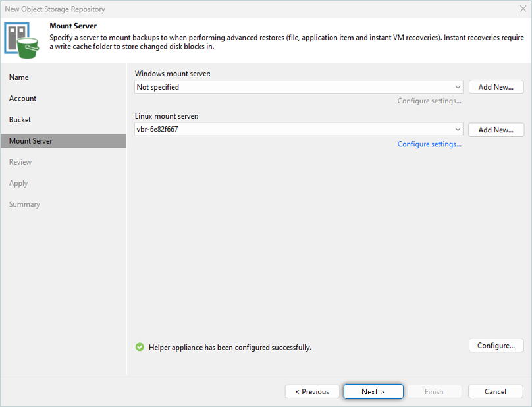This screenshot has width=532, height=407.
Task: Open the Account step in sidebar
Action: pyautogui.click(x=23, y=99)
